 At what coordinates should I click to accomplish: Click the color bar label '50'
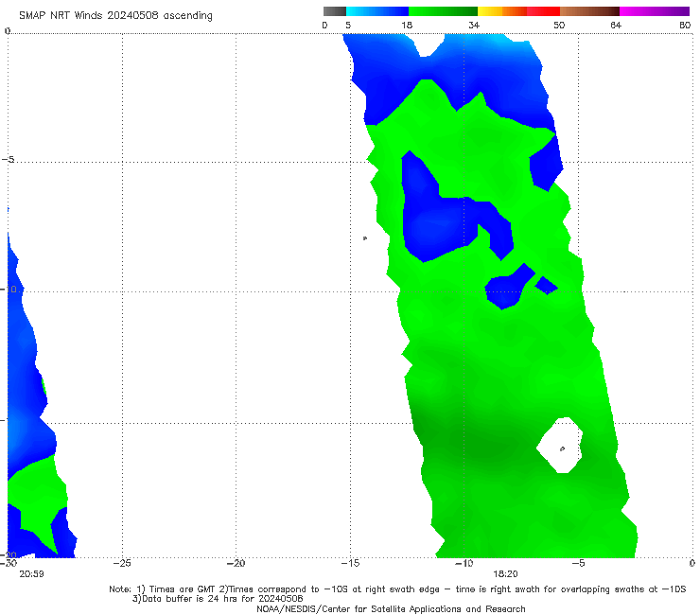tap(559, 26)
